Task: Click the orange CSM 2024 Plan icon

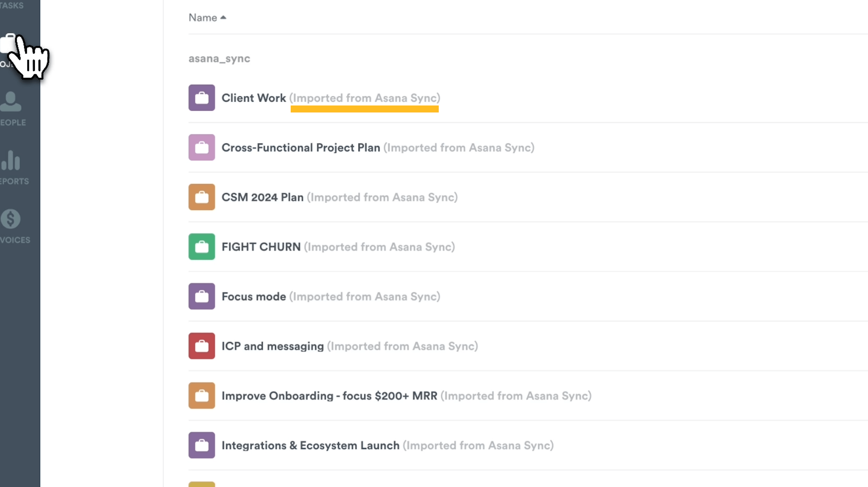Action: (x=201, y=197)
